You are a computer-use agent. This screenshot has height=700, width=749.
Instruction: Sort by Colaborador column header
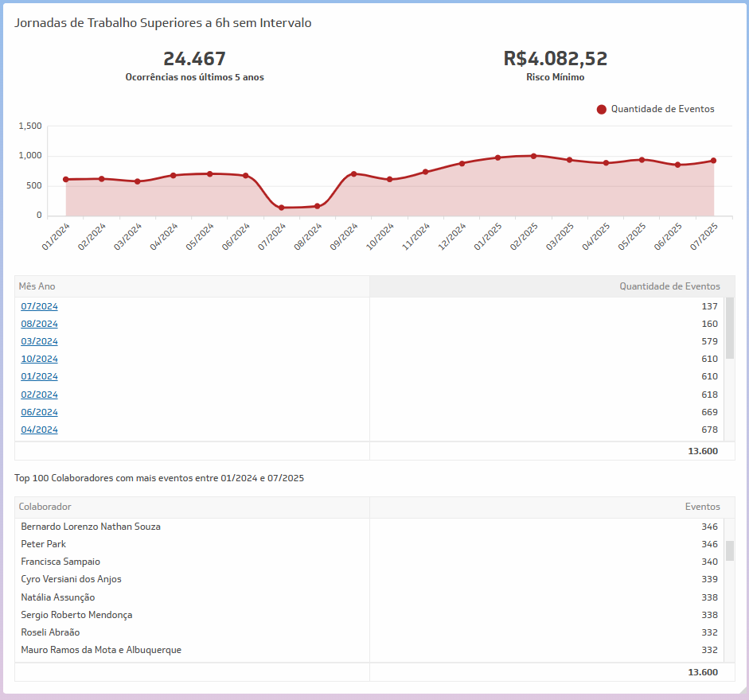pos(45,507)
